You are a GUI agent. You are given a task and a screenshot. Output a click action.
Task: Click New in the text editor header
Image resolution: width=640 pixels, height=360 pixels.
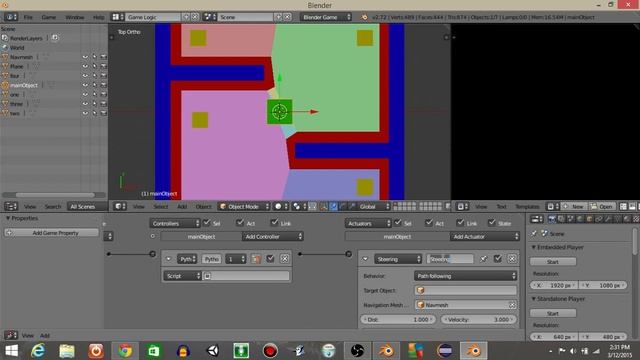(x=574, y=207)
